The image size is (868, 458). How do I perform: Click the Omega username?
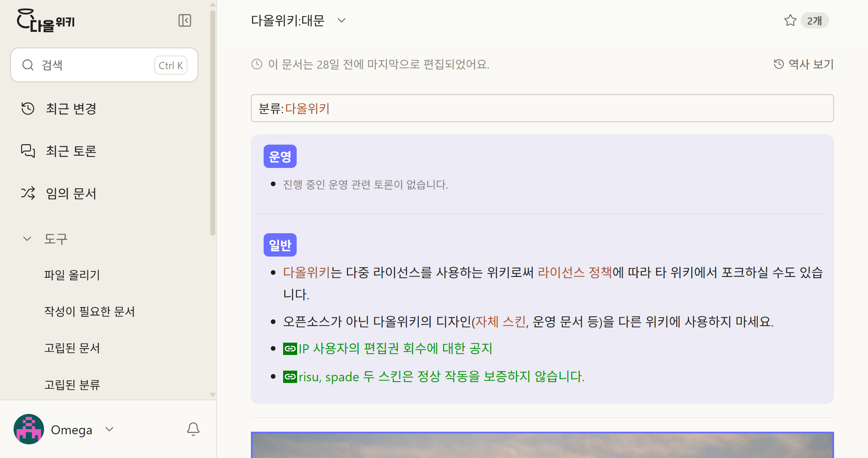pyautogui.click(x=72, y=430)
